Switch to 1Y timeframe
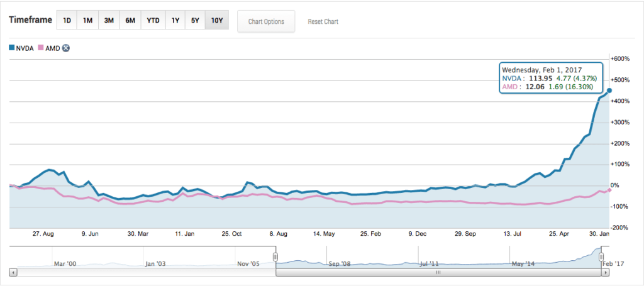The image size is (644, 286). point(175,21)
